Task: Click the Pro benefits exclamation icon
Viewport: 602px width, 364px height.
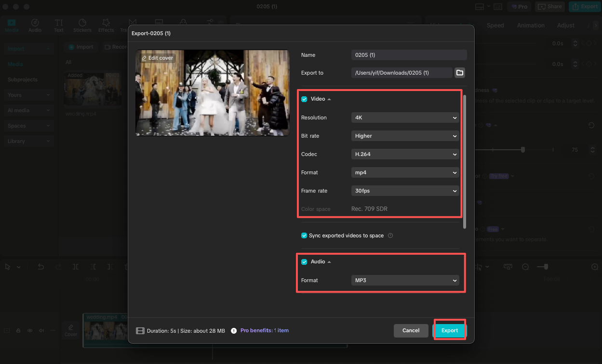Action: pos(234,331)
